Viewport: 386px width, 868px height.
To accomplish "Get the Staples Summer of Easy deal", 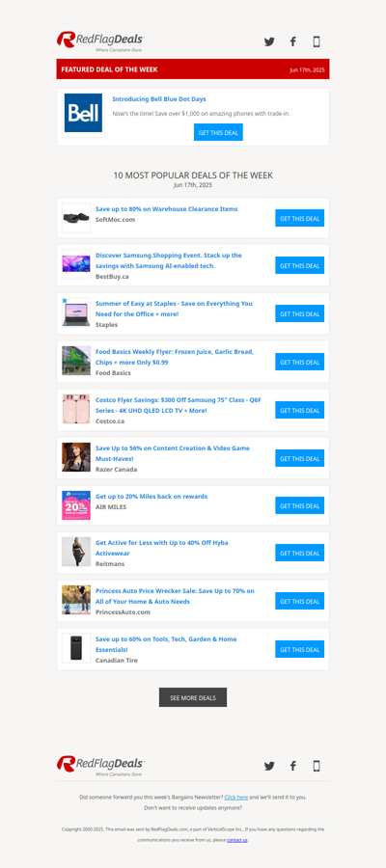I will click(299, 313).
